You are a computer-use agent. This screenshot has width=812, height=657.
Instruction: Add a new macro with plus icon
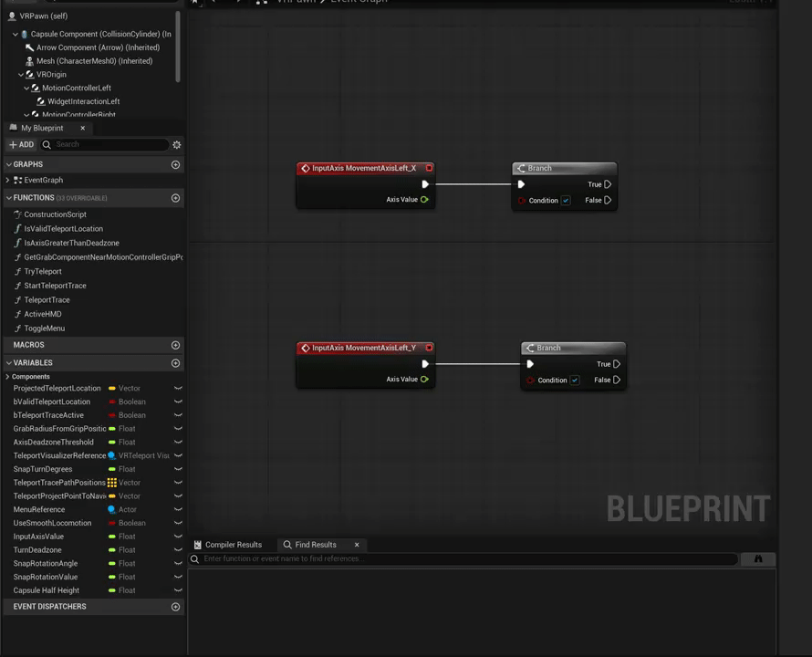175,345
